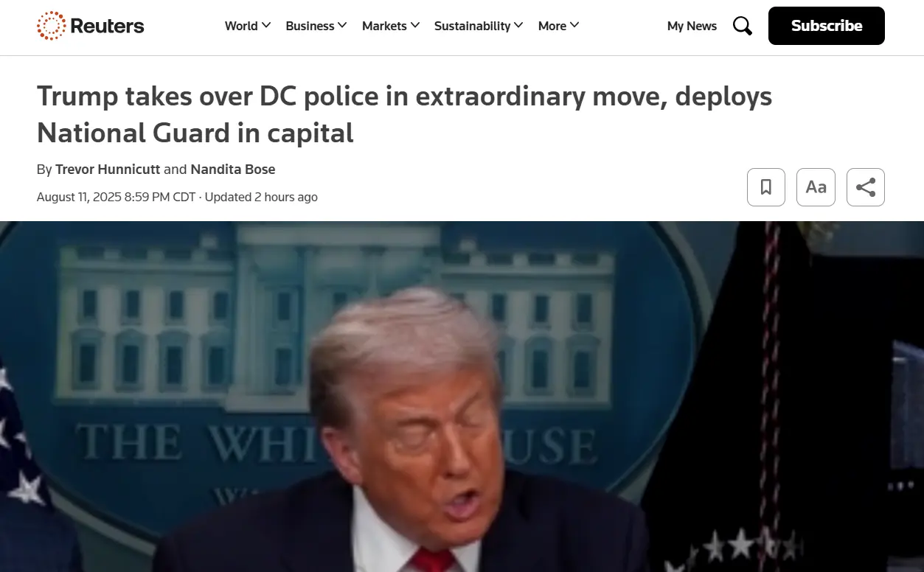924x572 pixels.
Task: Expand the World menu chevron
Action: (266, 26)
